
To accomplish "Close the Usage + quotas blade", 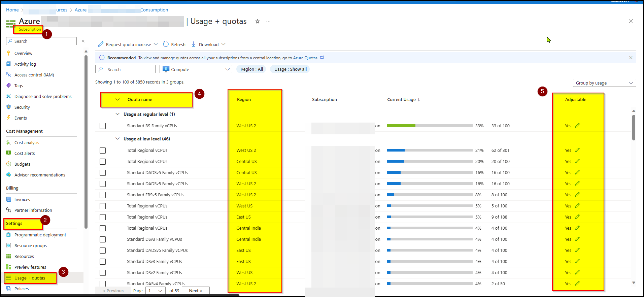I will pos(631,21).
